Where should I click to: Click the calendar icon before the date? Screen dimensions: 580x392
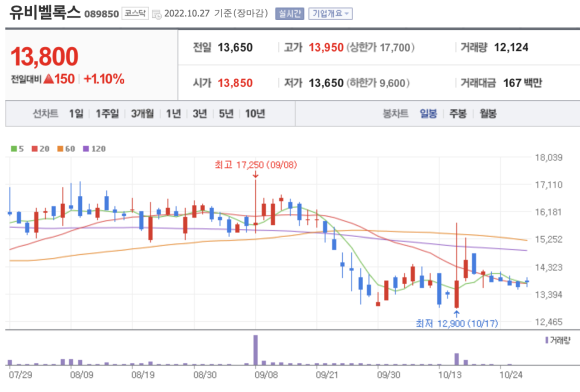[157, 14]
